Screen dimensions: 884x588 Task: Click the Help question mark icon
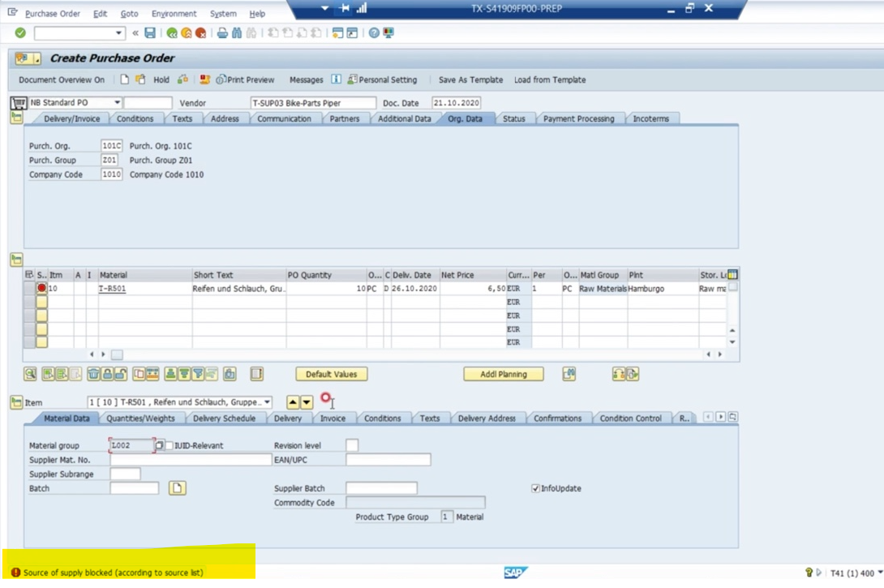pos(374,33)
